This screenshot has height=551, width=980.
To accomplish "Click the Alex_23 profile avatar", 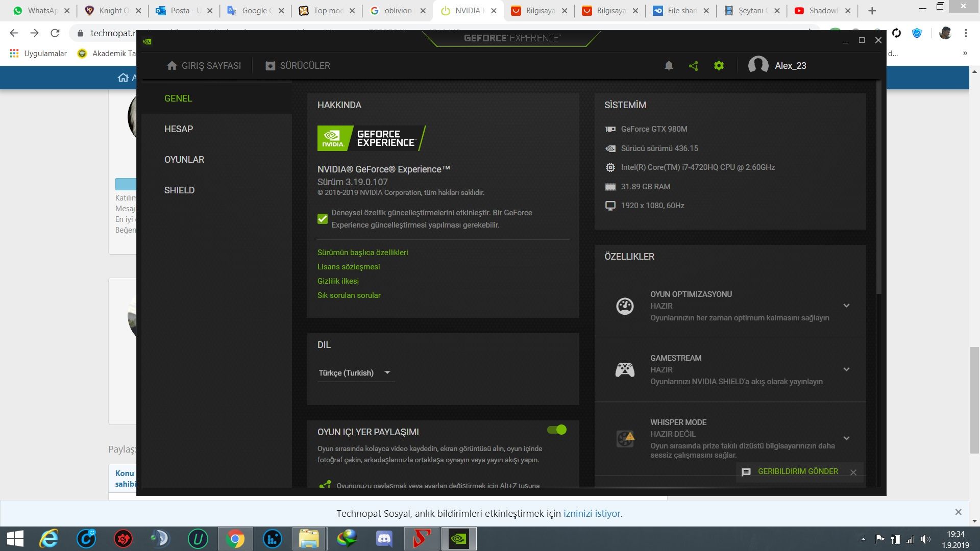I will (758, 65).
